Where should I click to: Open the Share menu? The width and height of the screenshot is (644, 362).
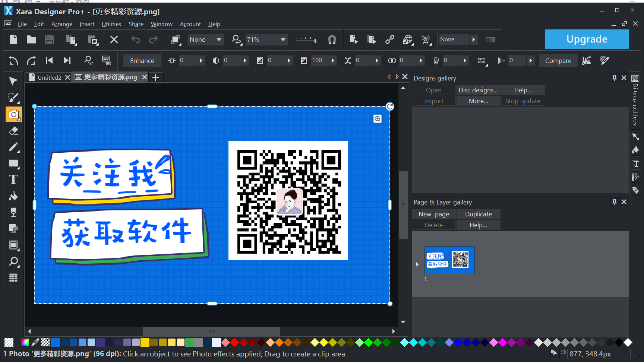tap(136, 24)
